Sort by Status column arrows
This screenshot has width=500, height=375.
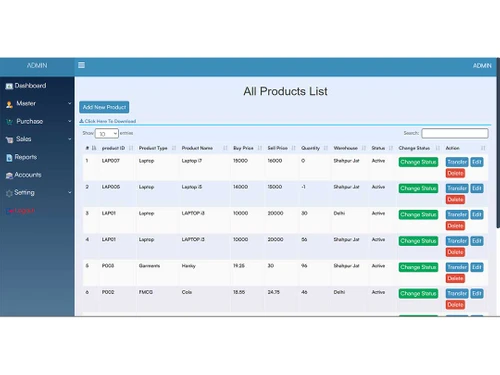[391, 148]
